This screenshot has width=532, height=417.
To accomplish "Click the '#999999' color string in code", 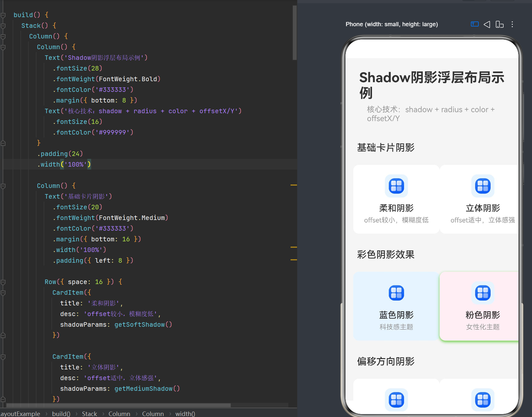I will pyautogui.click(x=112, y=132).
